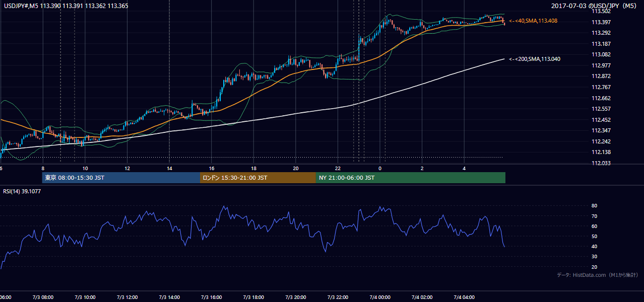This screenshot has height=302, width=644.
Task: Click price axis value 112.767
Action: pyautogui.click(x=601, y=87)
